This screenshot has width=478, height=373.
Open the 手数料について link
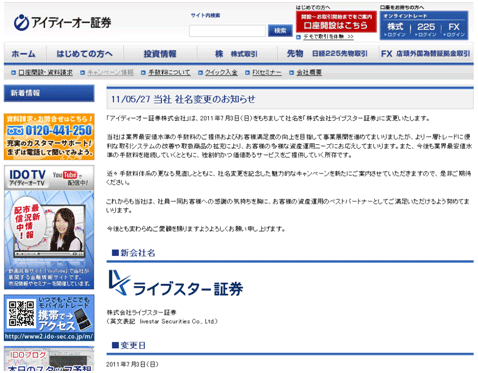tap(169, 72)
